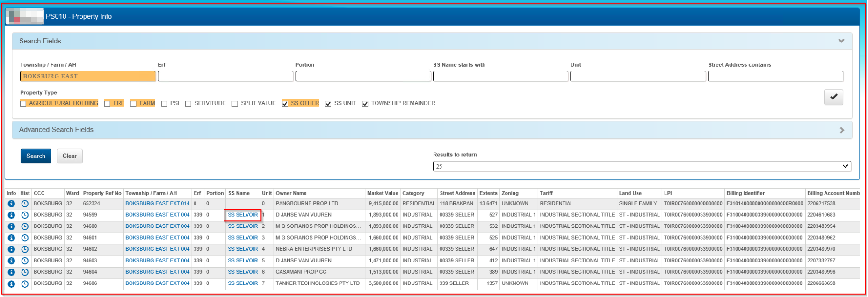Uncheck the SS UNIT property type
Screen dimensions: 868x297
click(328, 104)
